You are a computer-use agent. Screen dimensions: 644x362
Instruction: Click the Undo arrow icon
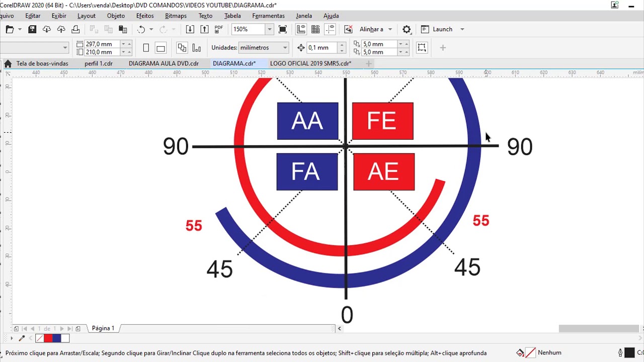pyautogui.click(x=141, y=29)
